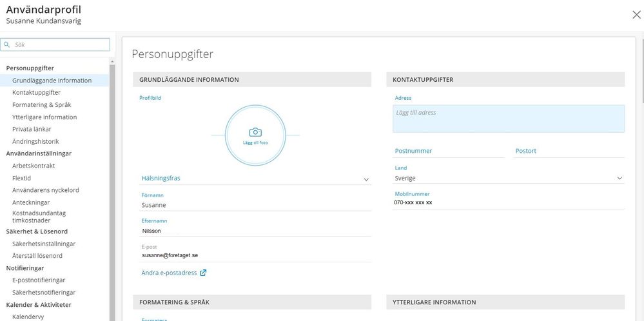644x321 pixels.
Task: Open the Land dropdown showing Sverige
Action: point(620,179)
